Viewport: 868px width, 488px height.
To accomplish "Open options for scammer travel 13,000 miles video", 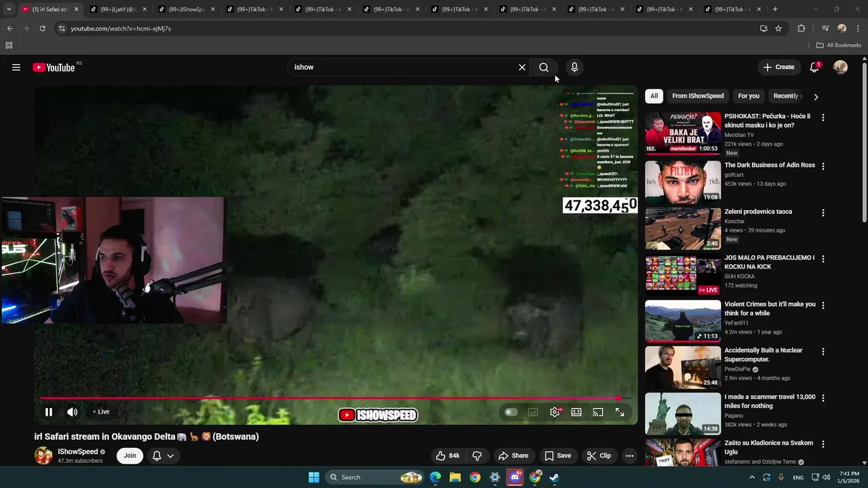I will [823, 398].
